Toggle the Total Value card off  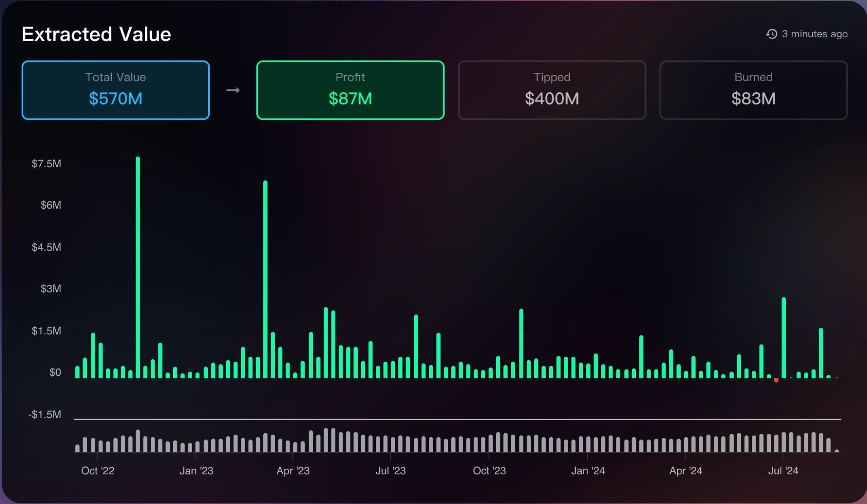[116, 90]
